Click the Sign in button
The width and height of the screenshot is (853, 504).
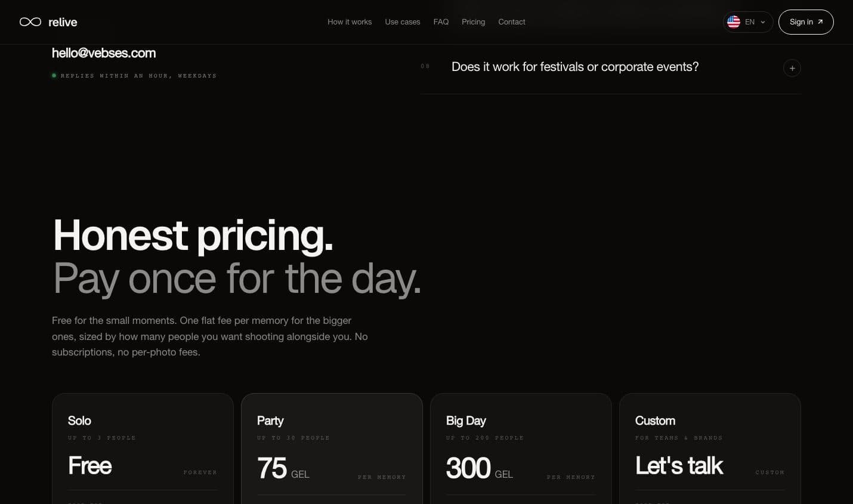pyautogui.click(x=806, y=22)
